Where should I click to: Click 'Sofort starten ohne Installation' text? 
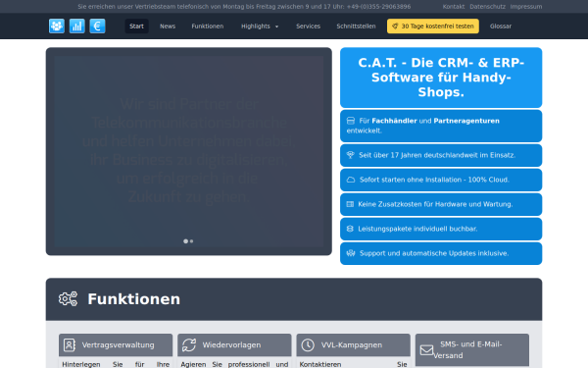(434, 180)
